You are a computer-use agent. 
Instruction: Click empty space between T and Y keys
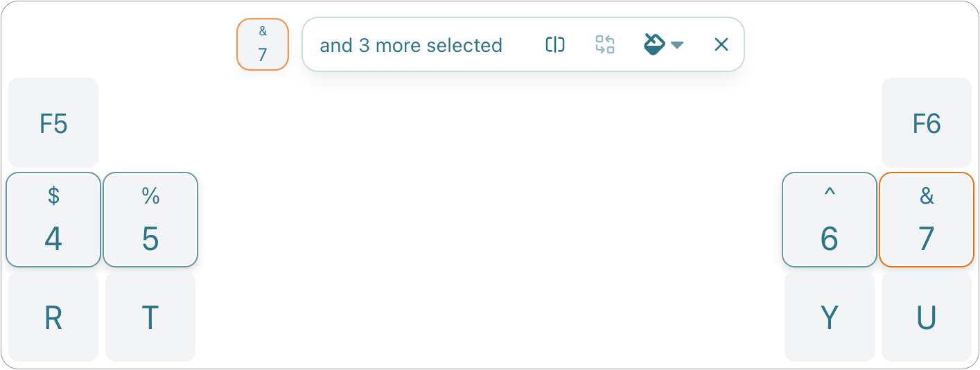tap(490, 317)
